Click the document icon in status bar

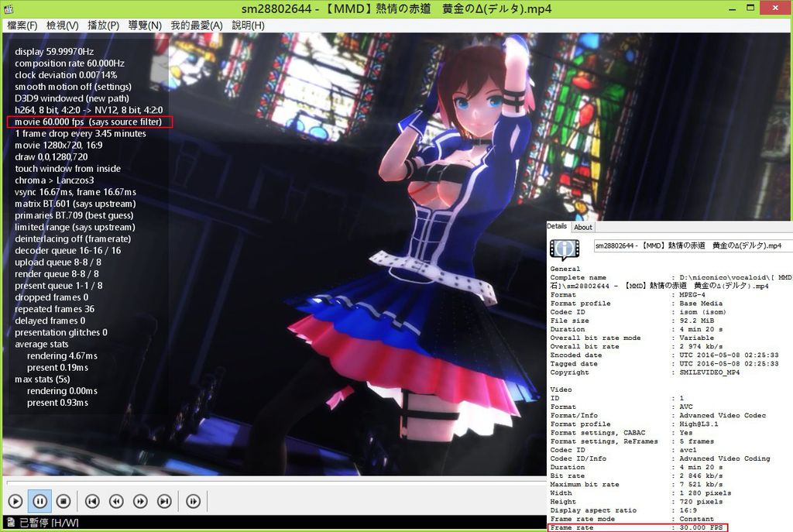[10, 522]
